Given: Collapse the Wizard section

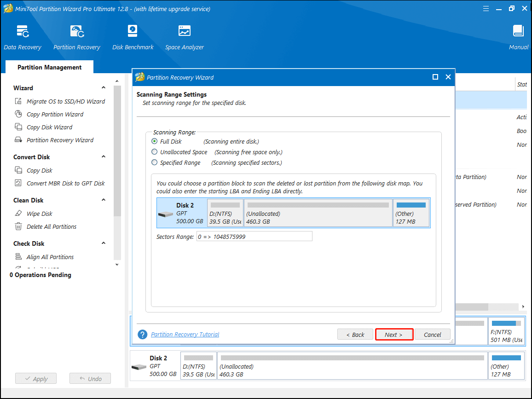Looking at the screenshot, I should point(104,87).
